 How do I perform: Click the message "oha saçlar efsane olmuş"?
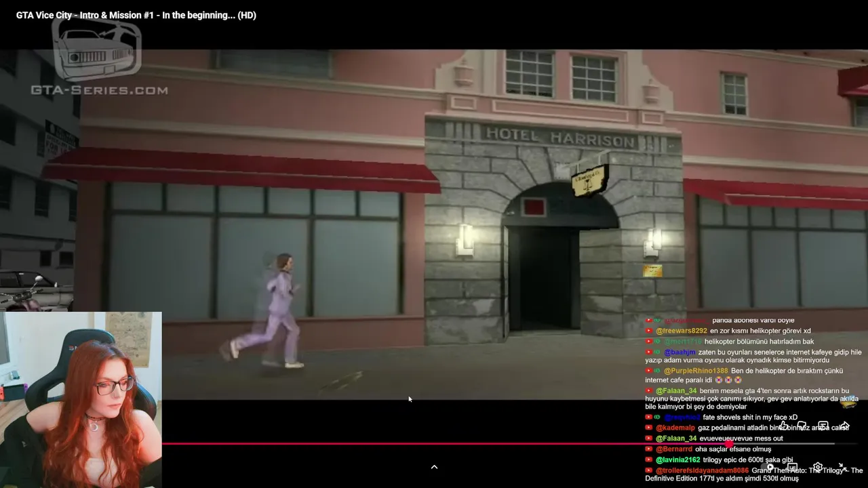(x=733, y=449)
